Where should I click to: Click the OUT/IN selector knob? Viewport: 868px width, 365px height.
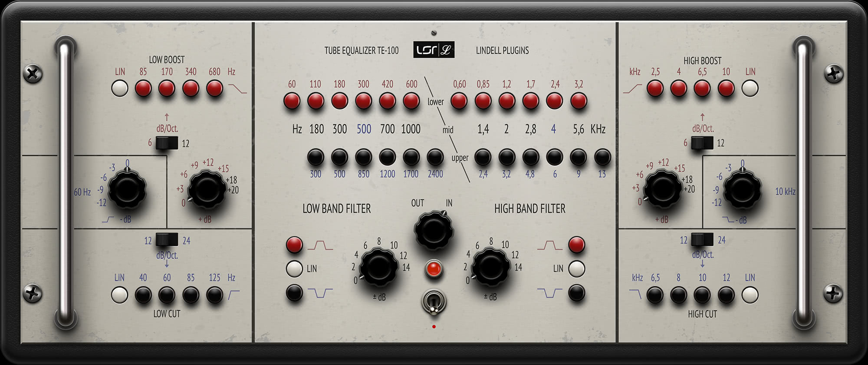(x=434, y=230)
